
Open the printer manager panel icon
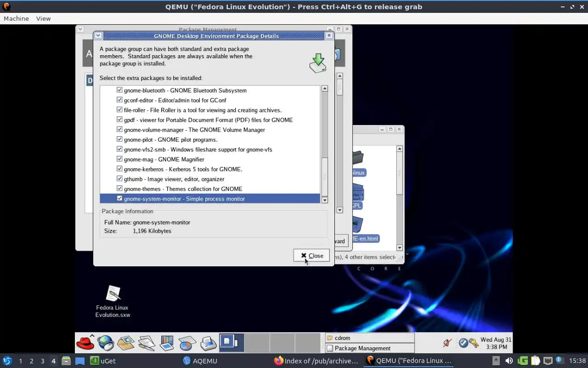(x=208, y=343)
